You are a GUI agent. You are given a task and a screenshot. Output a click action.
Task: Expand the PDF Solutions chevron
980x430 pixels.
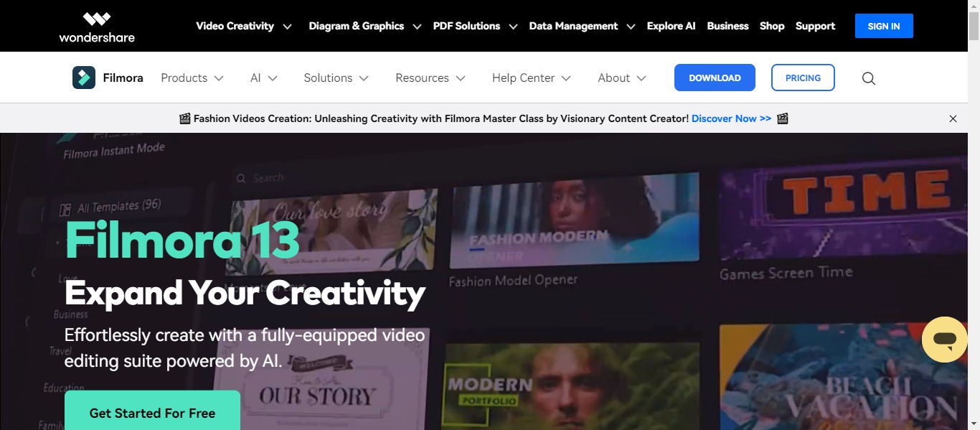coord(513,27)
